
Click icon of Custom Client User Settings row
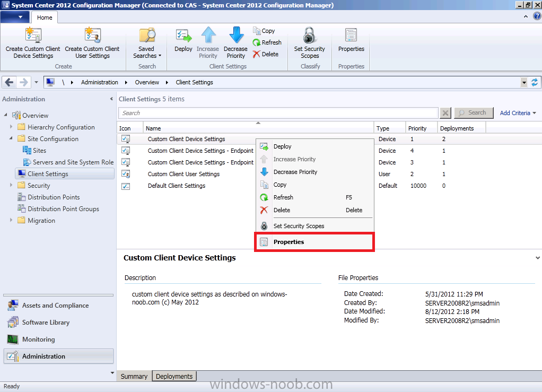coord(126,174)
